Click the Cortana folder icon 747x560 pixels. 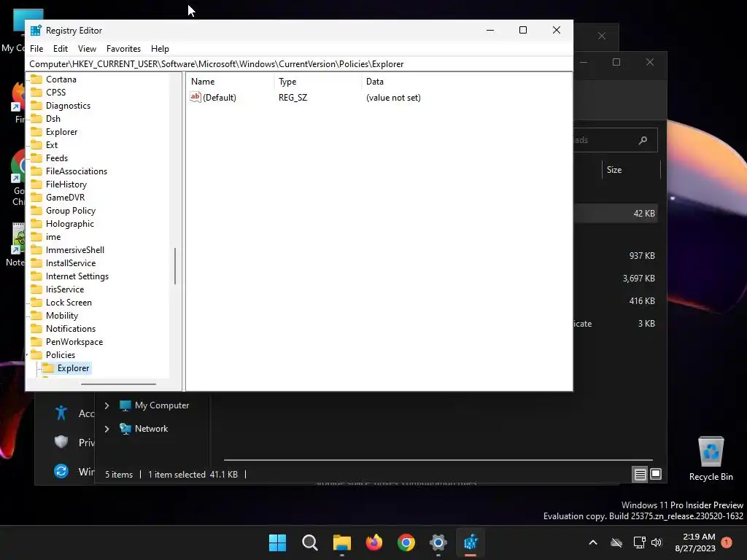[36, 79]
